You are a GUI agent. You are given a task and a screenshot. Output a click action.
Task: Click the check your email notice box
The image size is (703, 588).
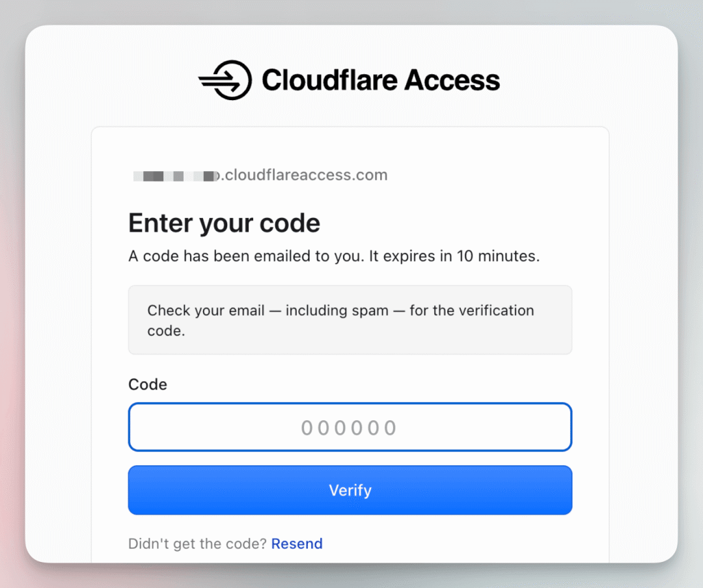[x=350, y=320]
